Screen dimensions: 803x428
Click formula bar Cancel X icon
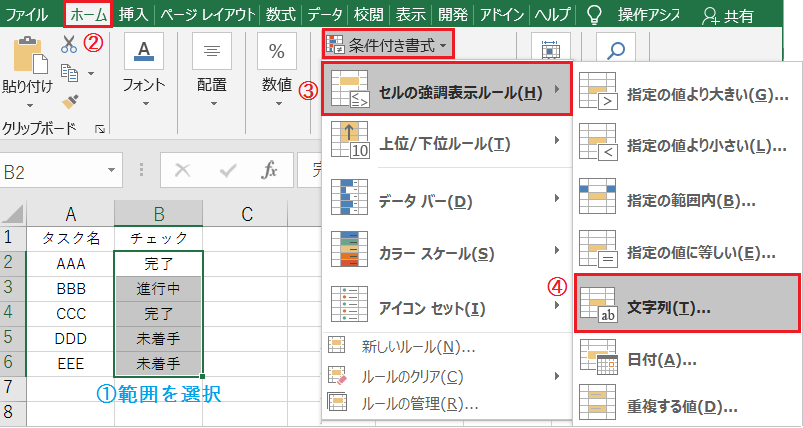pyautogui.click(x=182, y=171)
